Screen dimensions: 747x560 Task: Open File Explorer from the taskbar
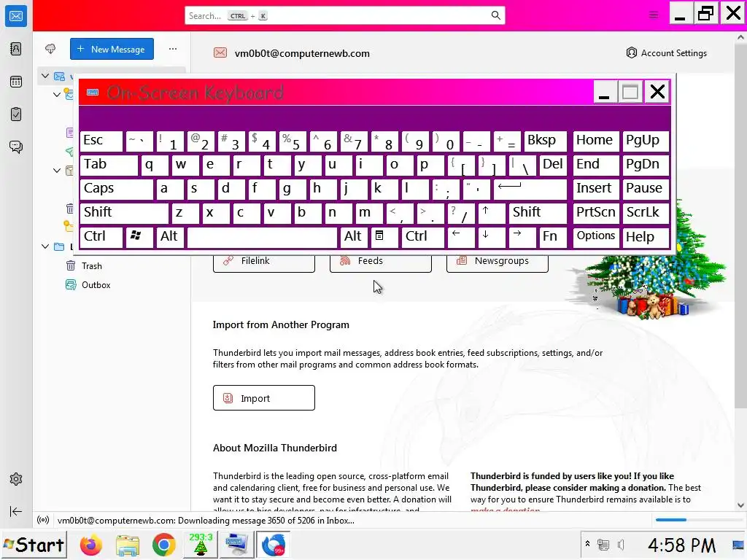[127, 545]
